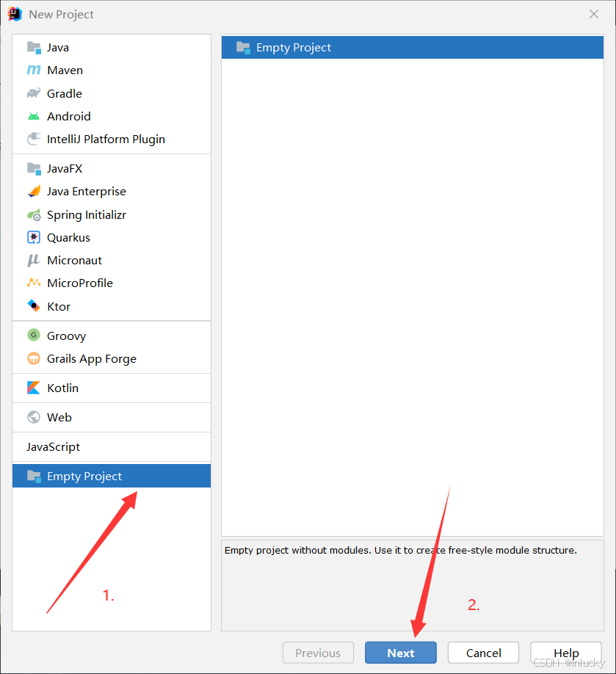Choose Maven from the project list
The width and height of the screenshot is (616, 674).
[x=65, y=70]
